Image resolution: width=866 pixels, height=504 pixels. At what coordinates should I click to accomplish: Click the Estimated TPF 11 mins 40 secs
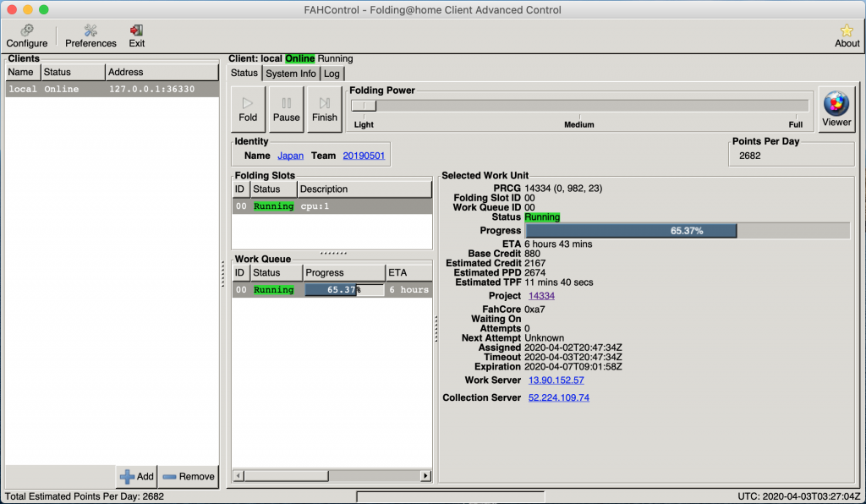pos(558,282)
